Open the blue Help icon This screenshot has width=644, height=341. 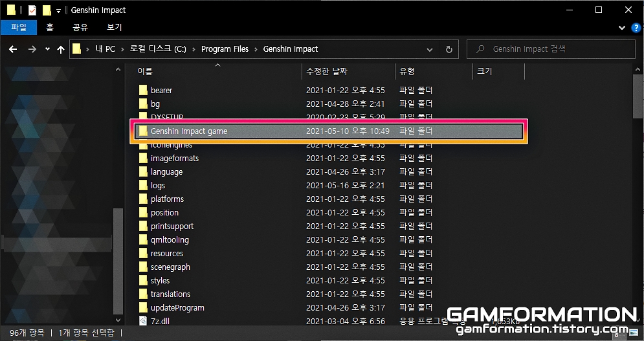pos(636,28)
